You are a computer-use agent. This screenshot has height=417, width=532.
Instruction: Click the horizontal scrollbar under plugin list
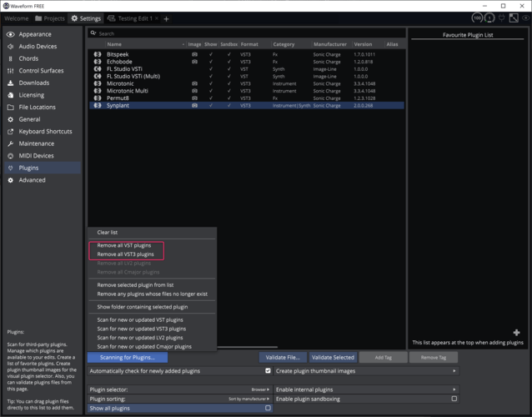click(x=248, y=347)
